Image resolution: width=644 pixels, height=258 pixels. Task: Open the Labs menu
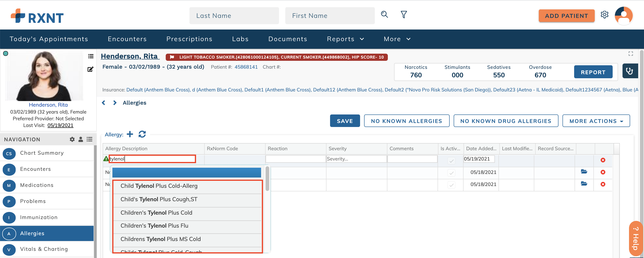tap(240, 39)
